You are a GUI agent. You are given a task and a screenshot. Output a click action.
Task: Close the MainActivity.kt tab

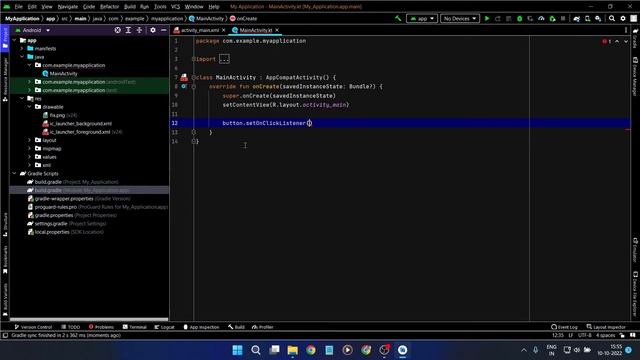(x=277, y=30)
